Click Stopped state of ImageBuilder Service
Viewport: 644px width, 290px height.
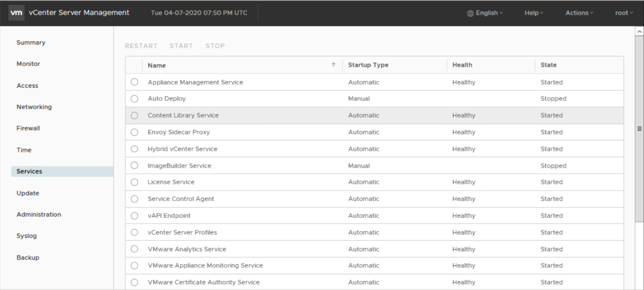point(553,166)
